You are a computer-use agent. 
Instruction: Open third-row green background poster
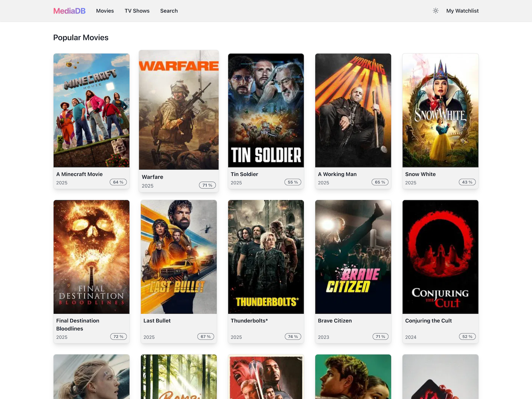[353, 377]
